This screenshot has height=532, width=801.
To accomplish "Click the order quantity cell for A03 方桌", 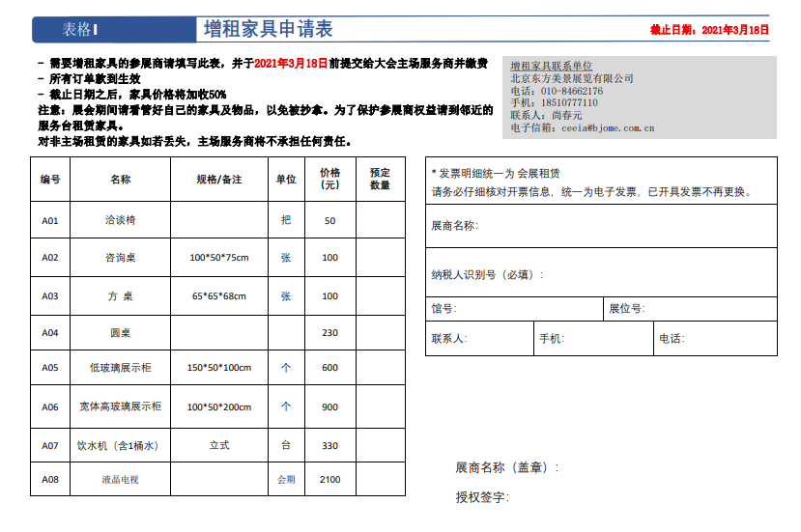I will pos(380,295).
